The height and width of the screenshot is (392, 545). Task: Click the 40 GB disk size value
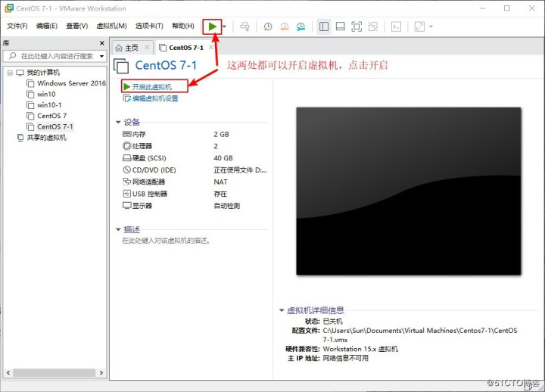pyautogui.click(x=223, y=158)
